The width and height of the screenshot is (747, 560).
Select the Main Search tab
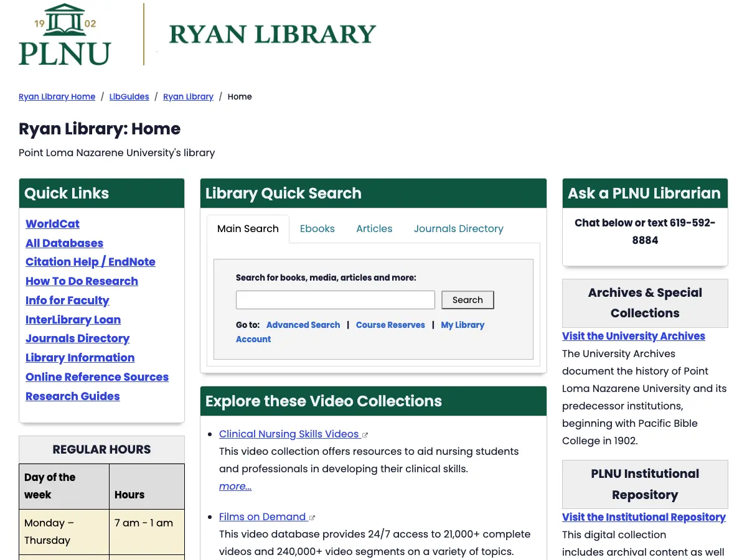pyautogui.click(x=248, y=229)
